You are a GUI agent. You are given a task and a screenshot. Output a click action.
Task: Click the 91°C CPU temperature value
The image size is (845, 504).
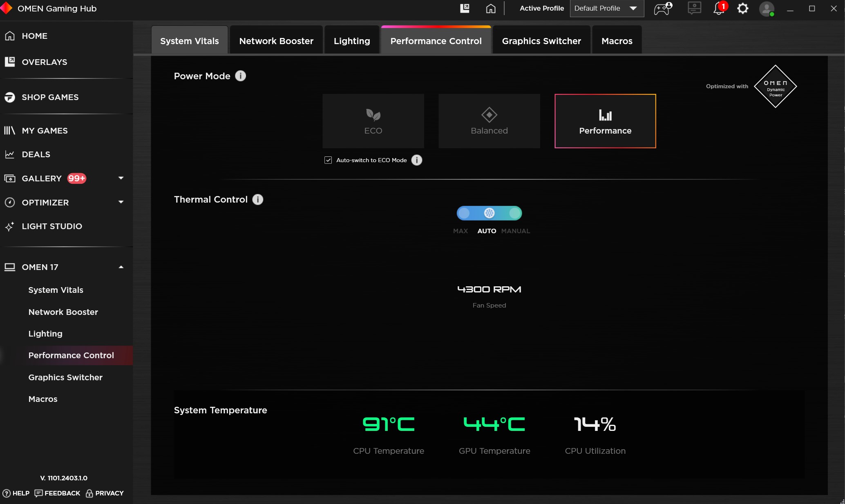(389, 424)
